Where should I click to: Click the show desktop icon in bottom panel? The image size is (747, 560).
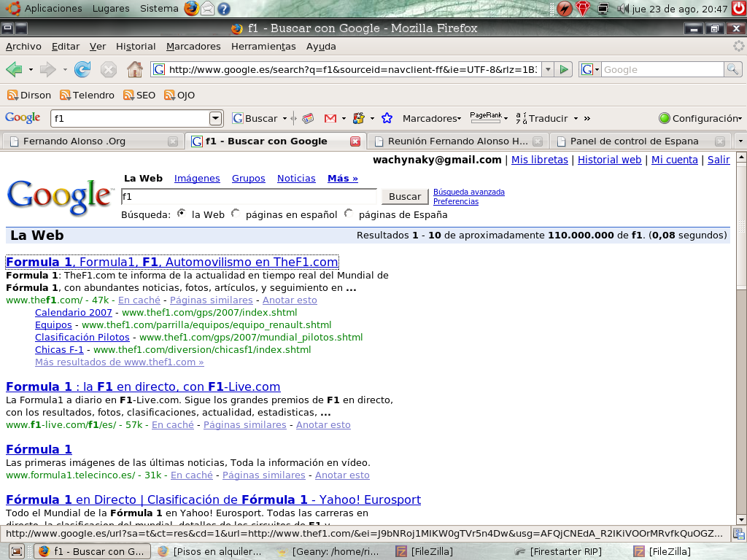pyautogui.click(x=17, y=551)
